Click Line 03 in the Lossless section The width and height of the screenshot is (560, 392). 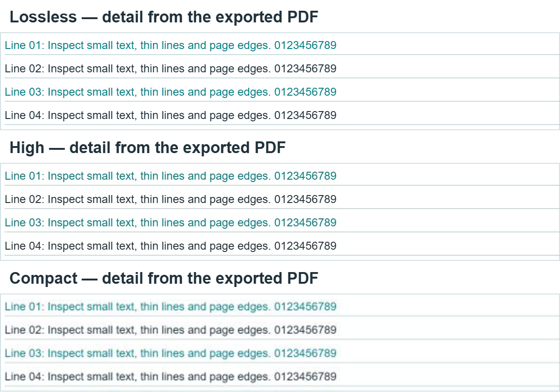[170, 92]
